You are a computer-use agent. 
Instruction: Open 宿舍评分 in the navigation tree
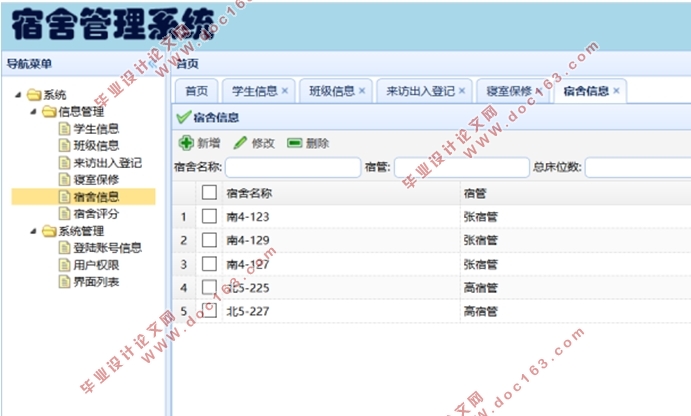click(x=96, y=214)
